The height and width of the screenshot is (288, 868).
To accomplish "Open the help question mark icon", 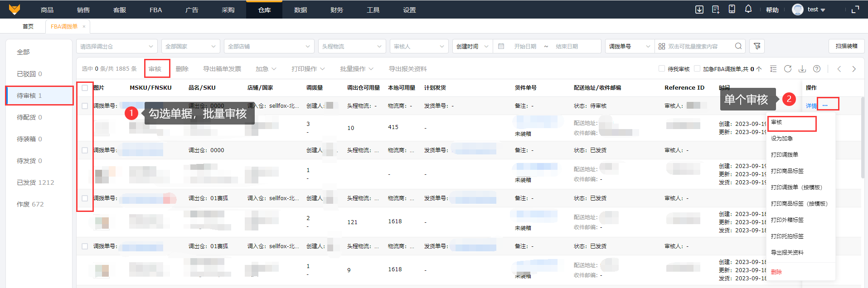I will click(x=817, y=69).
